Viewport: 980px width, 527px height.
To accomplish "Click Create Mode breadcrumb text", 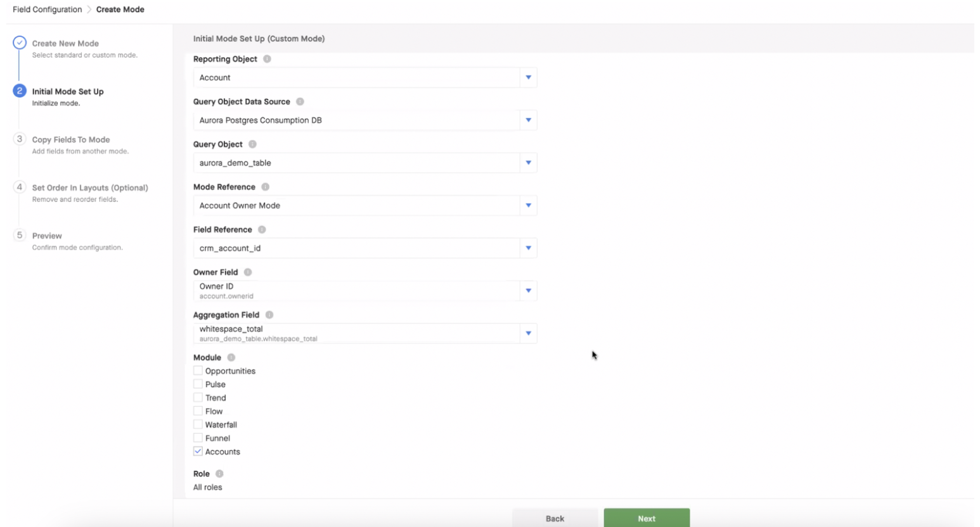I will point(120,10).
